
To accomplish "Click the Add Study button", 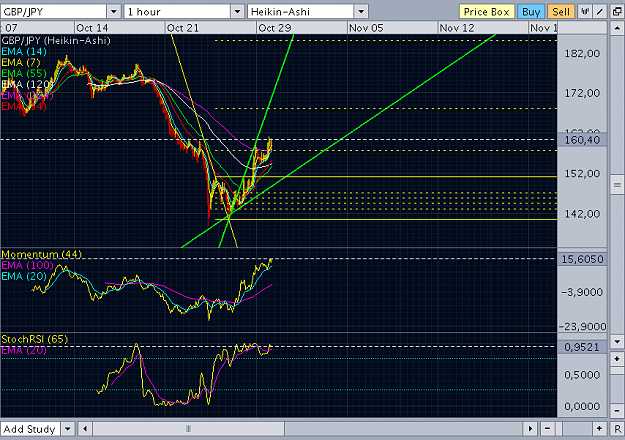I will (30, 429).
